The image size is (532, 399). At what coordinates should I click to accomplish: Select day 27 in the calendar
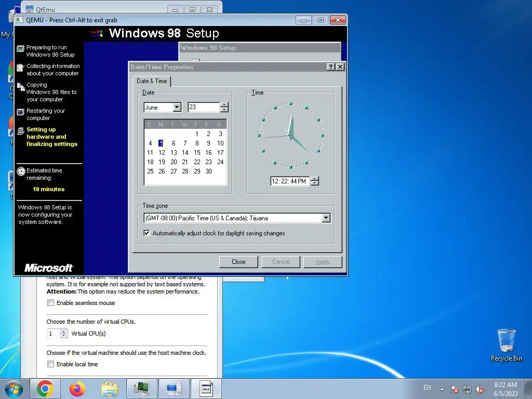coord(174,171)
